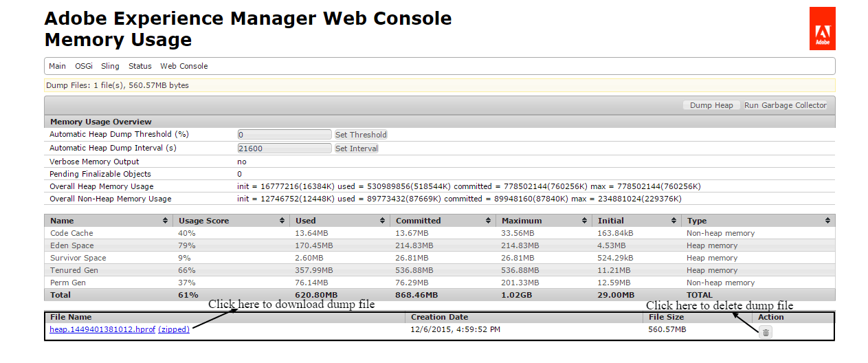Select the Eden Space row name
The image size is (868, 363).
(x=72, y=245)
